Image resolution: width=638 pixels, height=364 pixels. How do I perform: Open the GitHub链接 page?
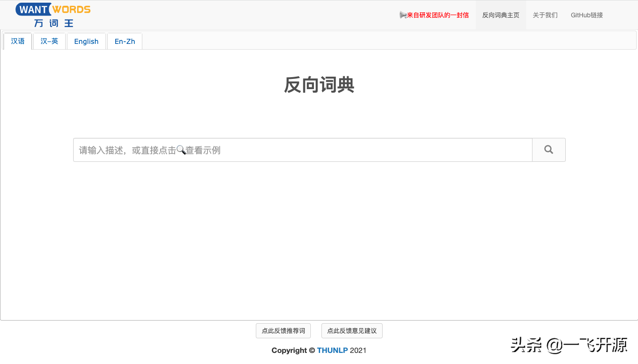click(586, 15)
